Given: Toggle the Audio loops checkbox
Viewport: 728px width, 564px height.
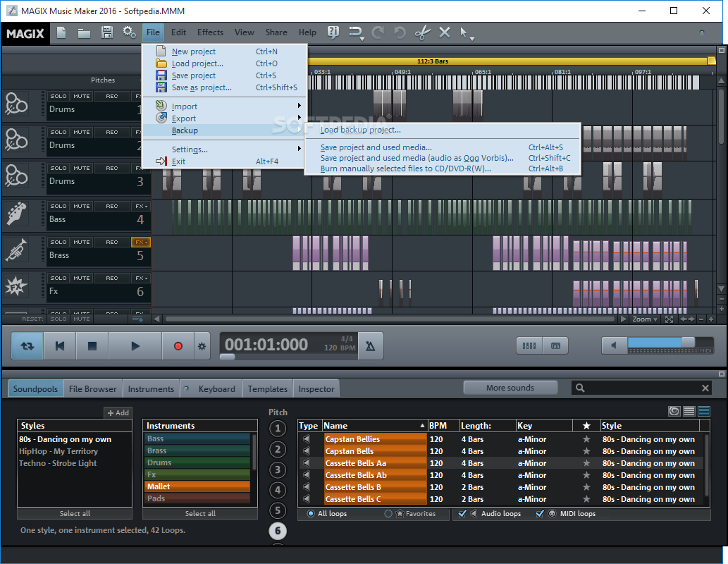Looking at the screenshot, I should (x=462, y=513).
